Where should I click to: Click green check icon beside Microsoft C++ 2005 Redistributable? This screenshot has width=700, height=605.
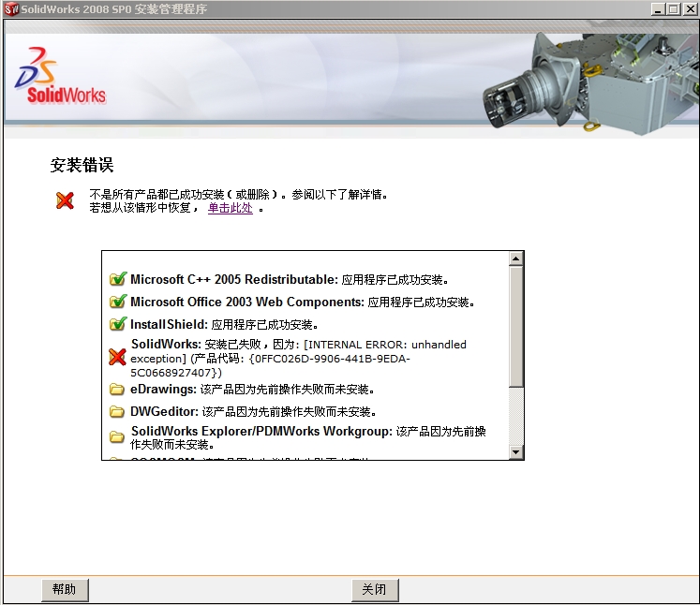(118, 279)
